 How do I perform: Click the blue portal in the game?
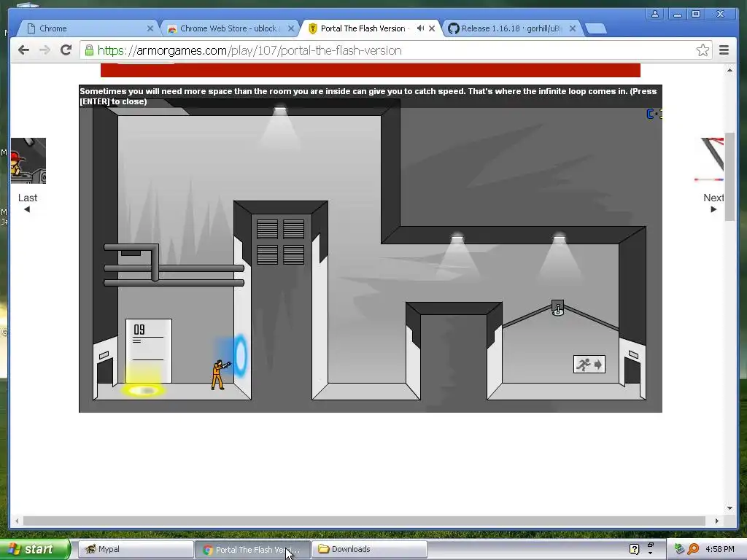(x=240, y=356)
